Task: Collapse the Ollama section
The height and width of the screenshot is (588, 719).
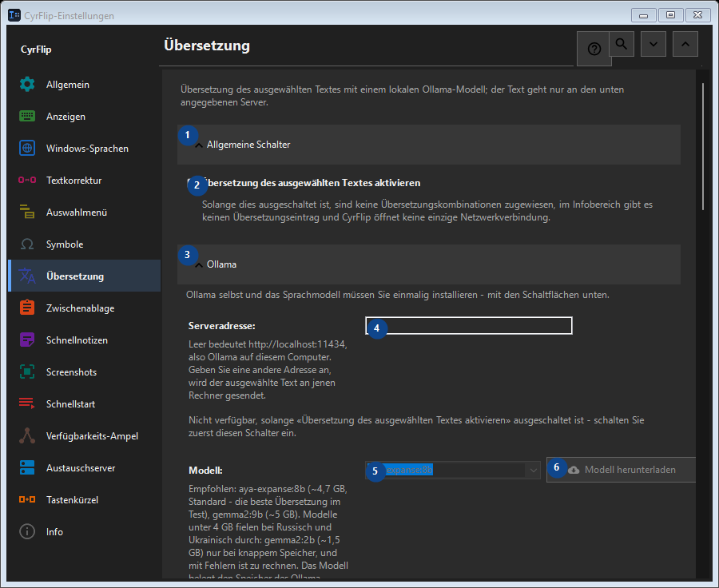Action: click(x=429, y=264)
